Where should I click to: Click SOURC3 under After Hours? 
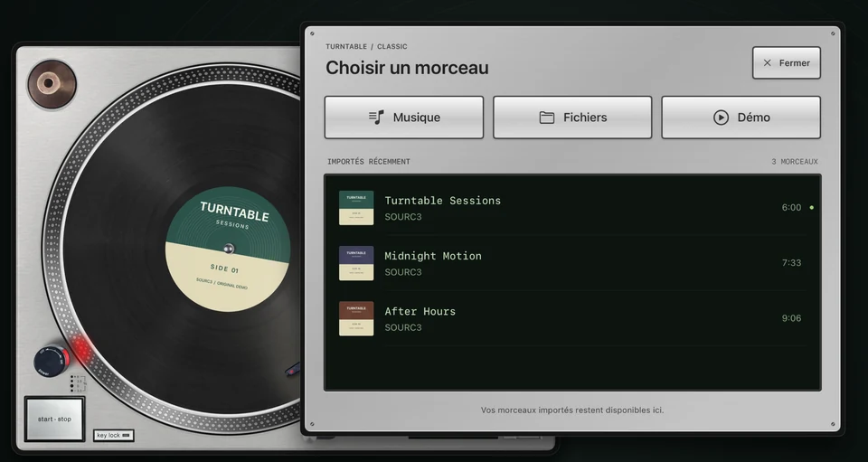(403, 327)
